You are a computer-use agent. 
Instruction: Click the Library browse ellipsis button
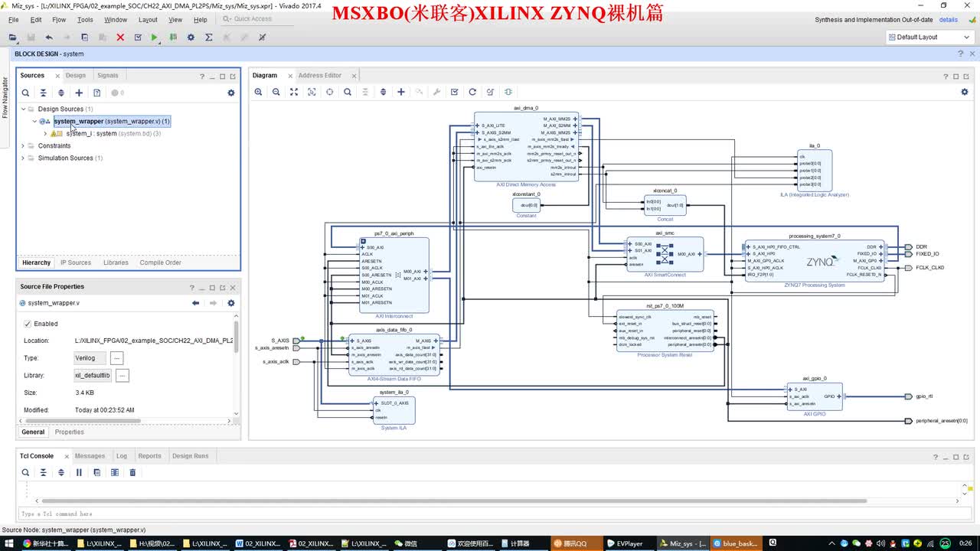click(122, 375)
